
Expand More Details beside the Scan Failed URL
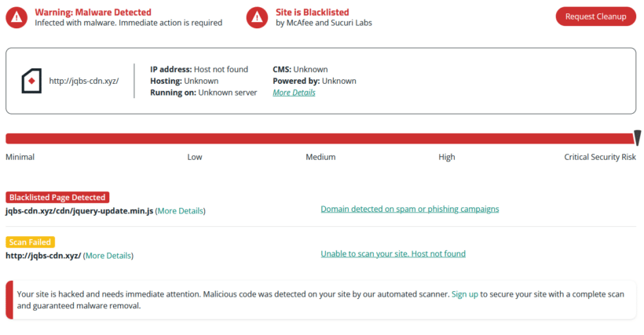click(108, 255)
